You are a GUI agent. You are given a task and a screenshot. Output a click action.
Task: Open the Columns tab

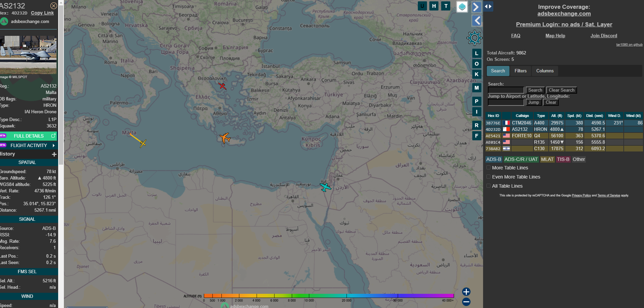(x=545, y=71)
